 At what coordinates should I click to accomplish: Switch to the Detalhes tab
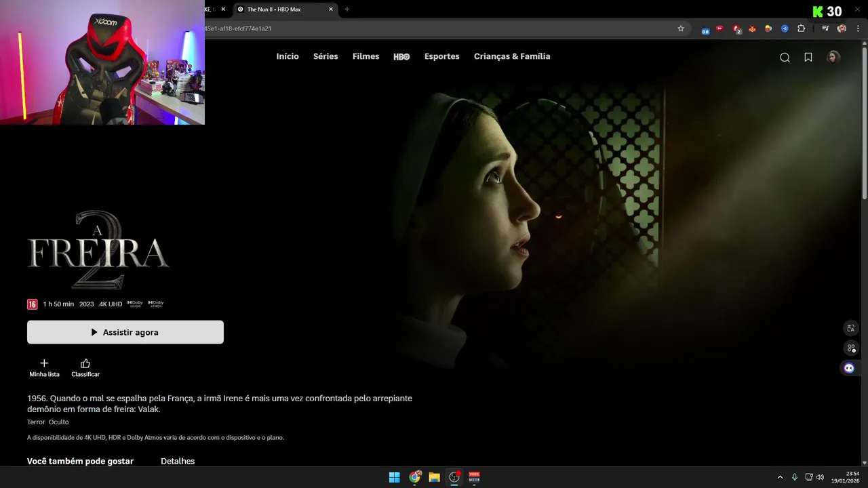[x=178, y=462]
